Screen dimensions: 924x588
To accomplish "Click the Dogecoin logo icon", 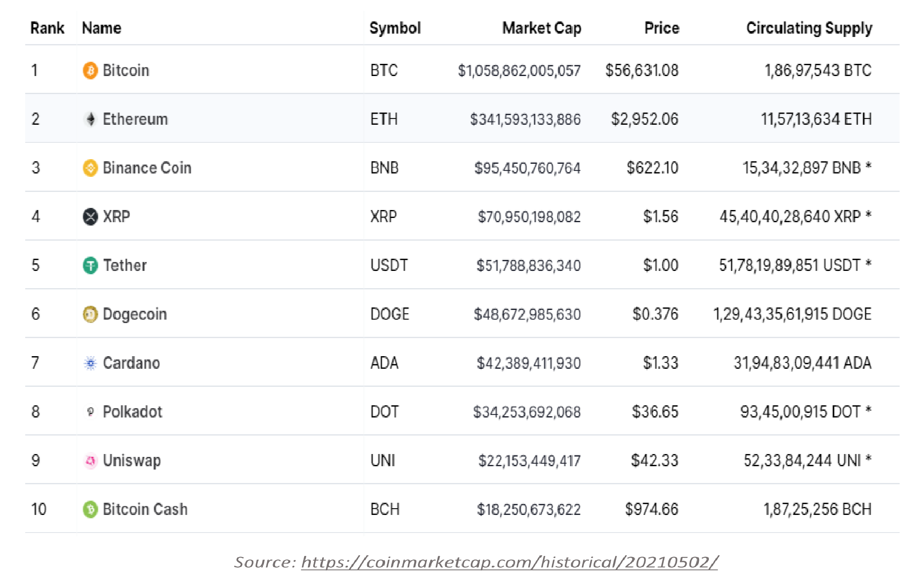I will tap(90, 314).
